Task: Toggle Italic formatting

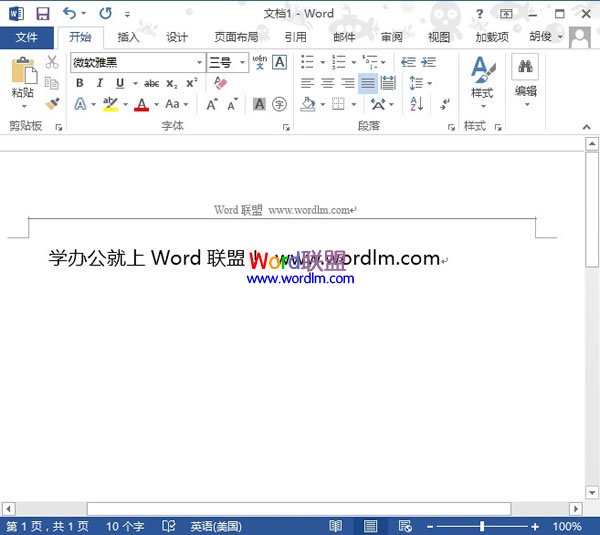Action: tap(100, 83)
